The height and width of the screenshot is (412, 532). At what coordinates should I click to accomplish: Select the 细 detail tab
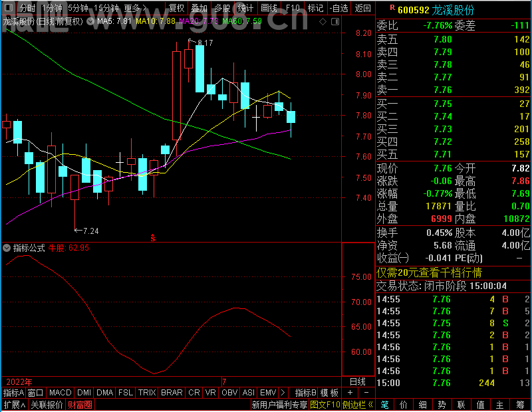(x=422, y=405)
